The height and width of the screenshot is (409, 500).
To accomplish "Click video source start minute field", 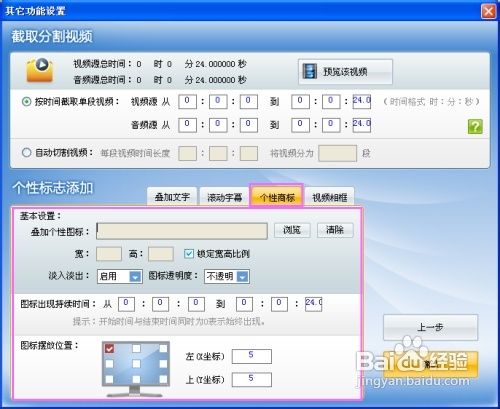I will 218,102.
